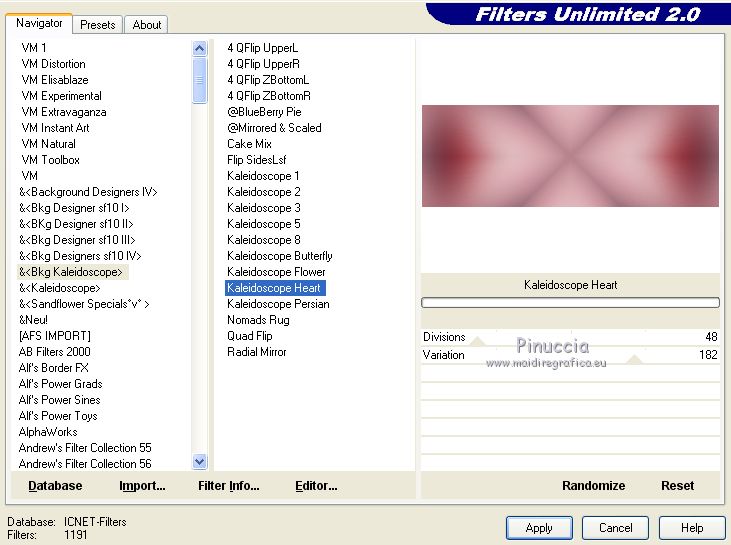731x545 pixels.
Task: Click the Cancel button
Action: pos(615,528)
